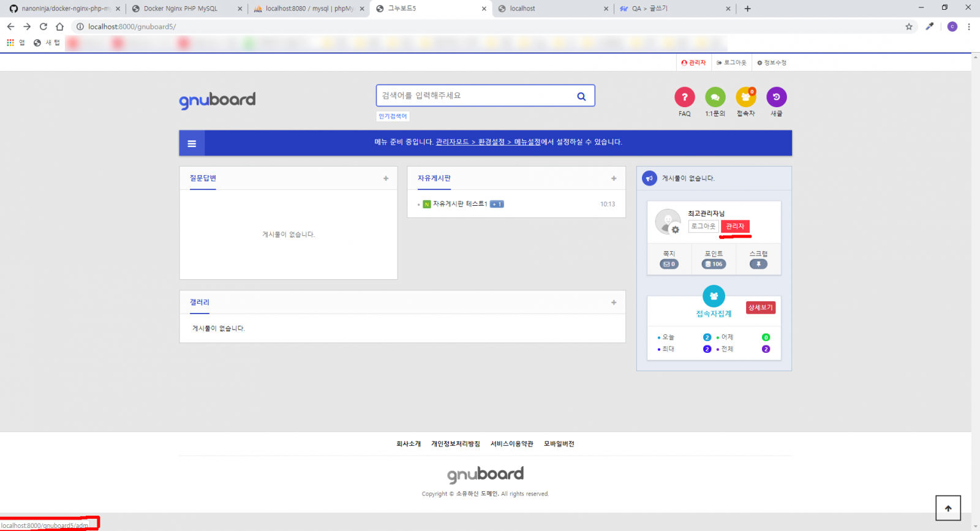Open the 새글 new posts icon
980x531 pixels.
(x=776, y=97)
